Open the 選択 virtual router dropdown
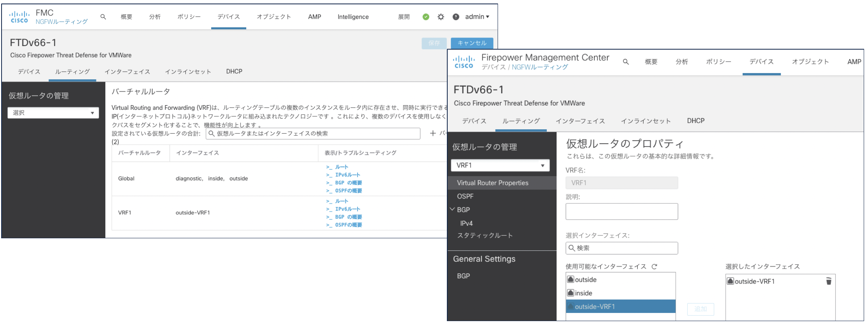Screen dimensions: 868x325 53,113
